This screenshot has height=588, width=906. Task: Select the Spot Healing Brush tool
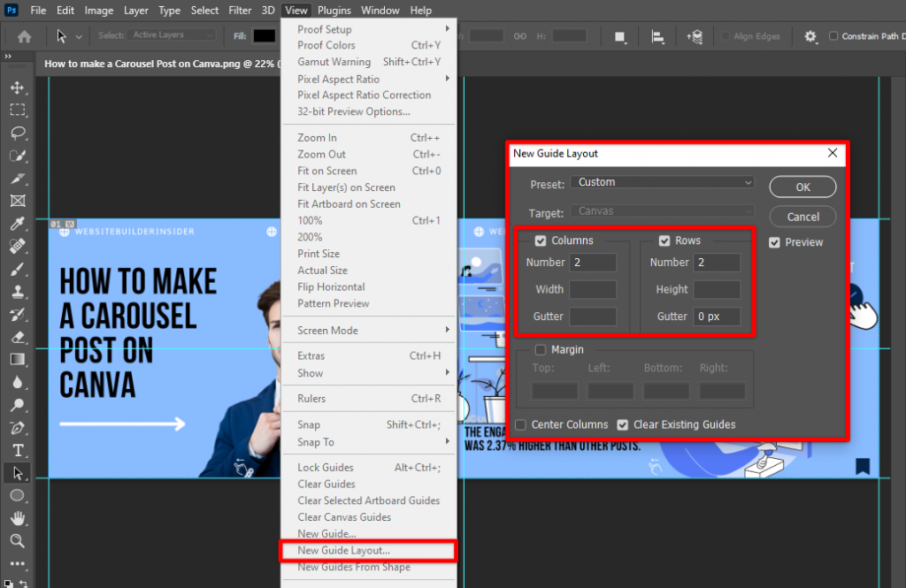tap(19, 247)
